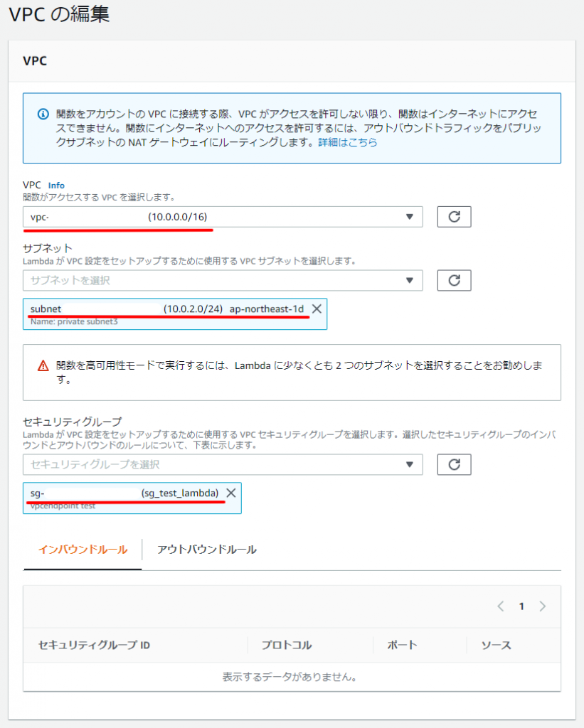Image resolution: width=584 pixels, height=728 pixels.
Task: Click the info icon in the blue notice
Action: 43,114
